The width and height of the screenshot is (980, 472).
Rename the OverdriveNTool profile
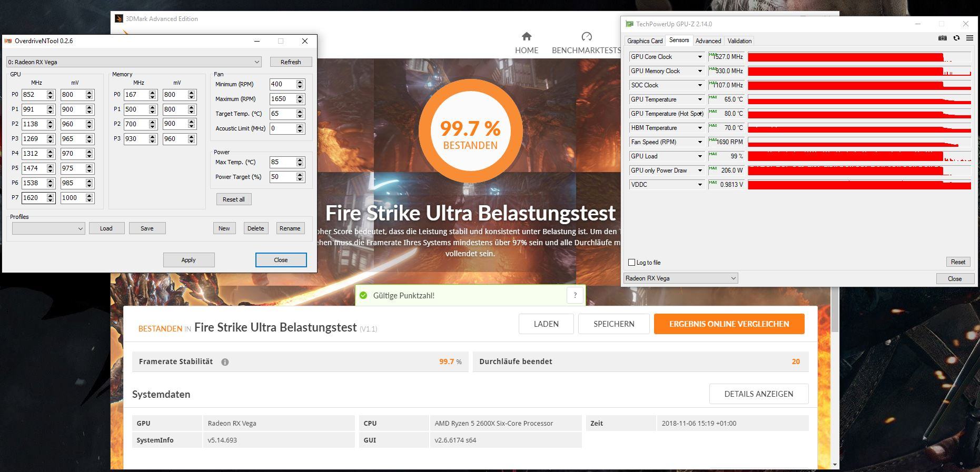point(290,228)
